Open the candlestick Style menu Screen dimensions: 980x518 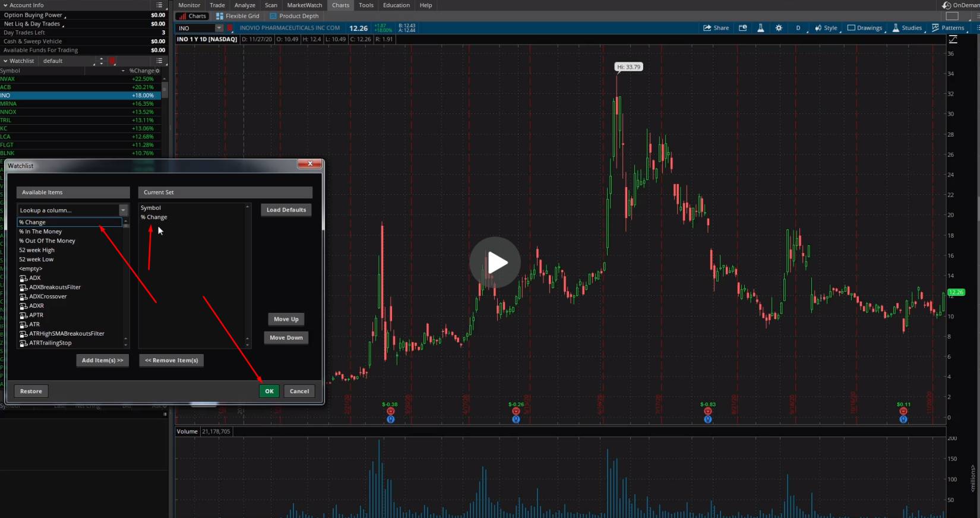(826, 28)
